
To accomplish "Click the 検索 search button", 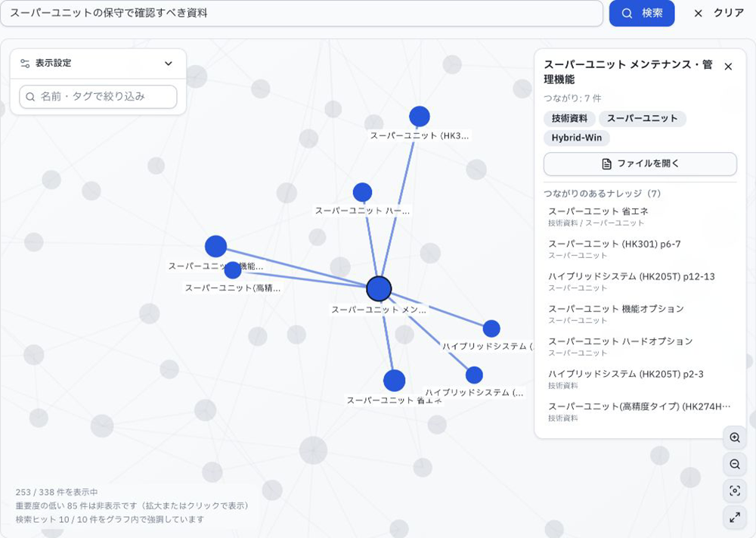I will pos(642,13).
